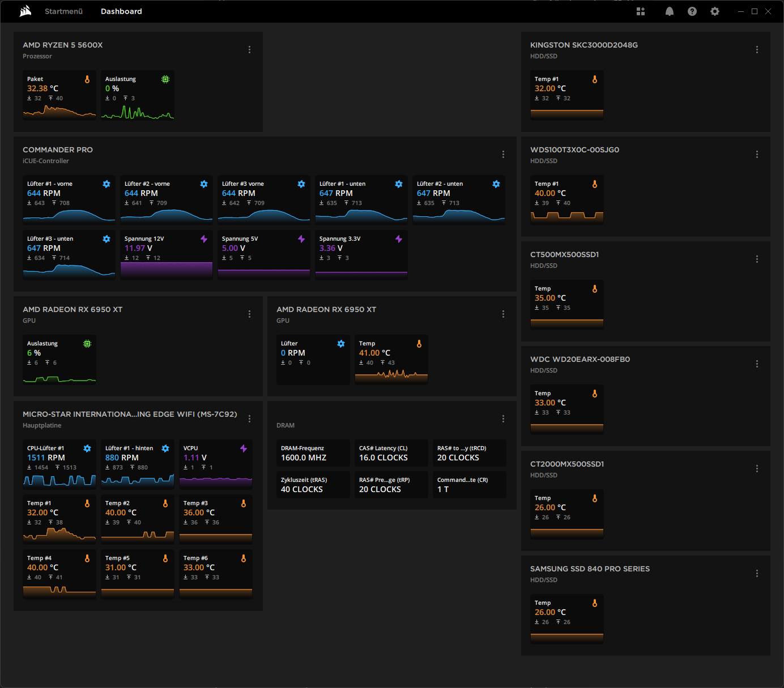The width and height of the screenshot is (784, 688).
Task: Select the Command Rate 1 T tile
Action: coord(470,485)
